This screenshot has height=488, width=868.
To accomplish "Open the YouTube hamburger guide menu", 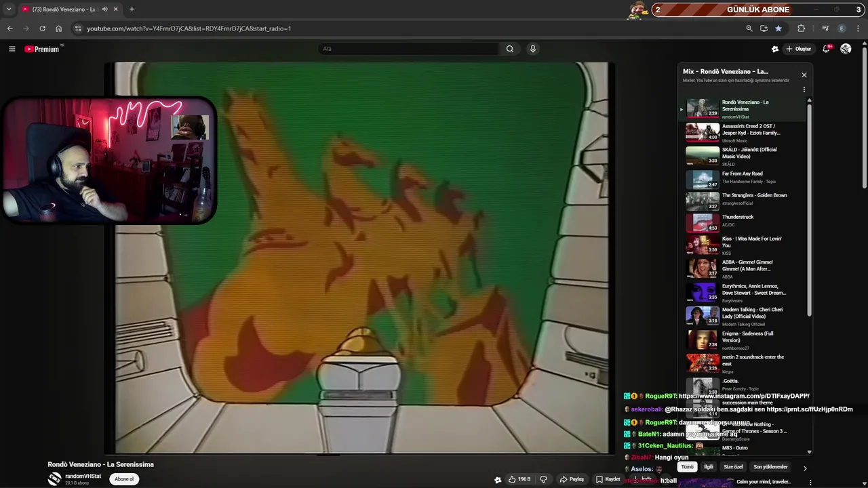I will coord(12,49).
